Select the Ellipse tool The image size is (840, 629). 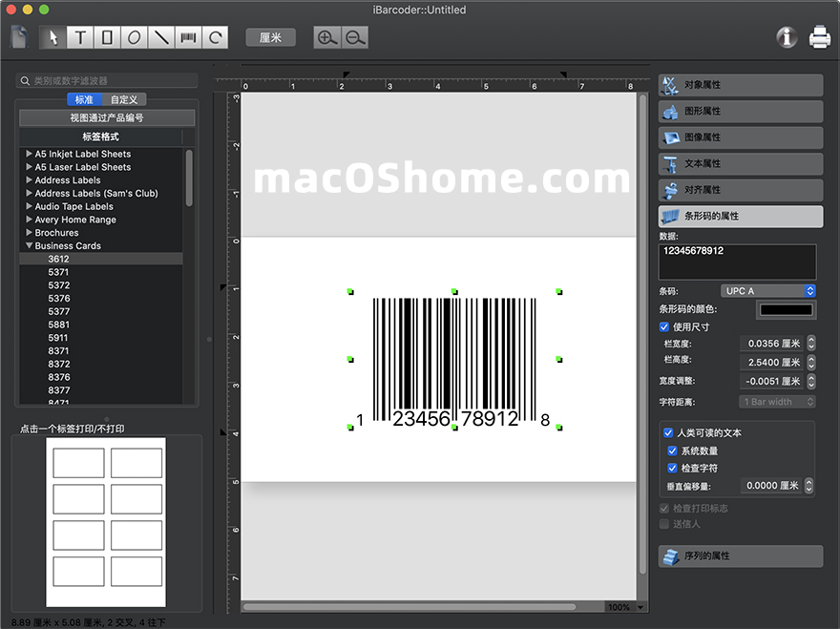[x=134, y=37]
